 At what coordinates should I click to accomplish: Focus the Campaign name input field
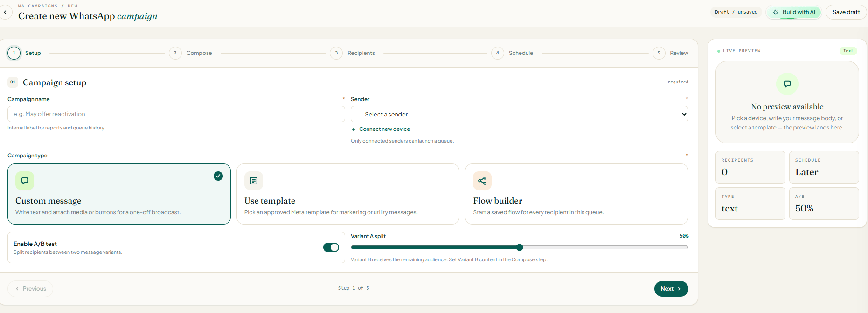176,114
